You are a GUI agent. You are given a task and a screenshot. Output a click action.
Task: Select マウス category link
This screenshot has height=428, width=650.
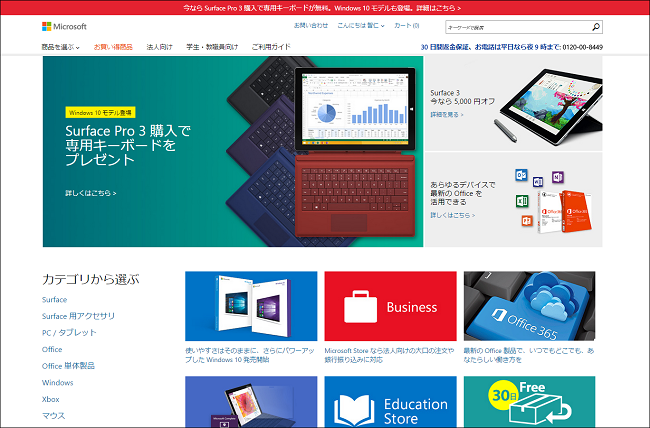click(x=53, y=416)
